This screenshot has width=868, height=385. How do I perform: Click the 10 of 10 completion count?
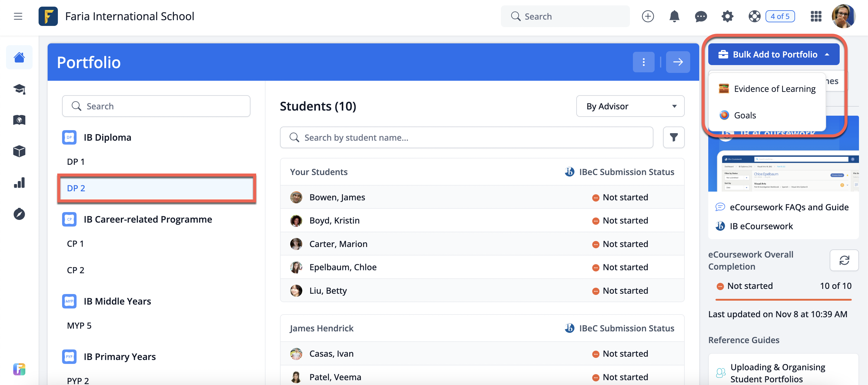(x=835, y=286)
